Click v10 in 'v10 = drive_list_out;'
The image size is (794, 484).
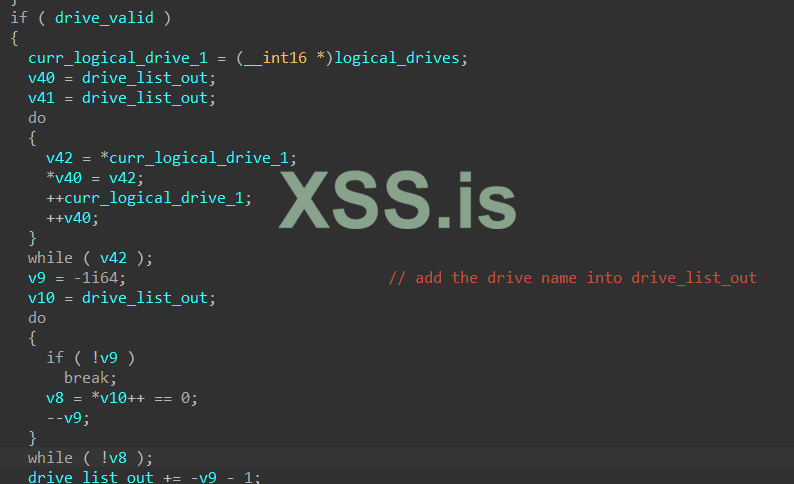(42, 298)
